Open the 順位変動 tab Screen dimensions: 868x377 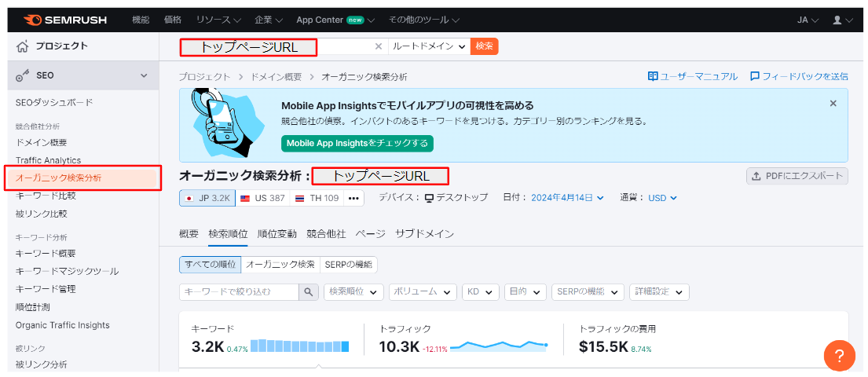point(277,234)
